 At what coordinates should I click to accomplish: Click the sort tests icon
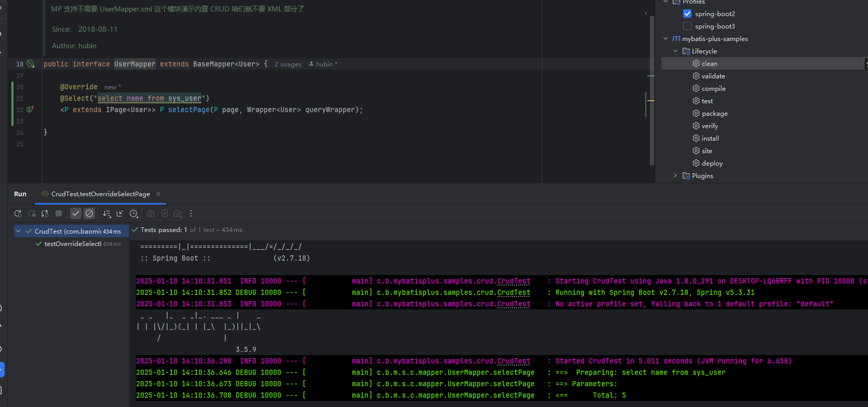click(106, 213)
